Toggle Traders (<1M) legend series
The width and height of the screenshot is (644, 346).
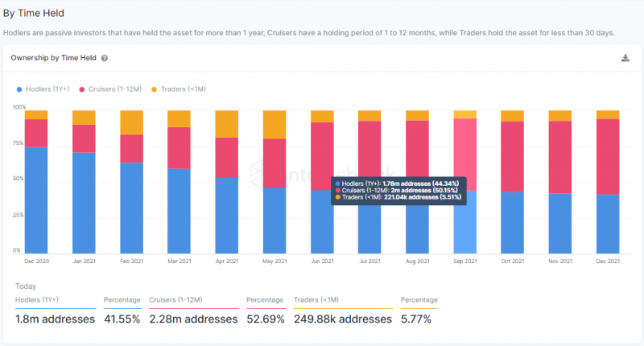pos(179,89)
